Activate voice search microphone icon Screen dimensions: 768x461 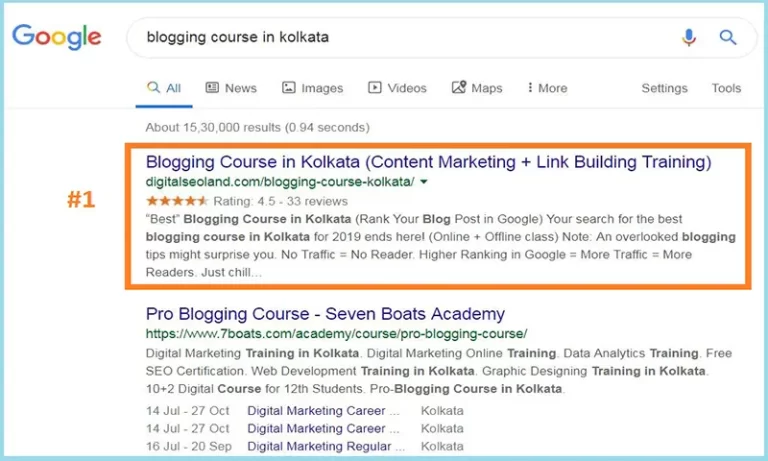click(689, 38)
